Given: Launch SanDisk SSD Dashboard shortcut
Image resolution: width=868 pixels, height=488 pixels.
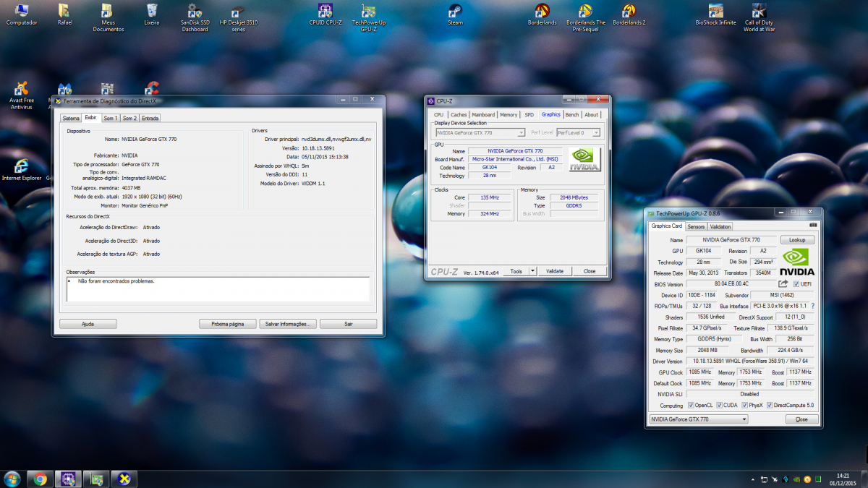Looking at the screenshot, I should [x=195, y=17].
